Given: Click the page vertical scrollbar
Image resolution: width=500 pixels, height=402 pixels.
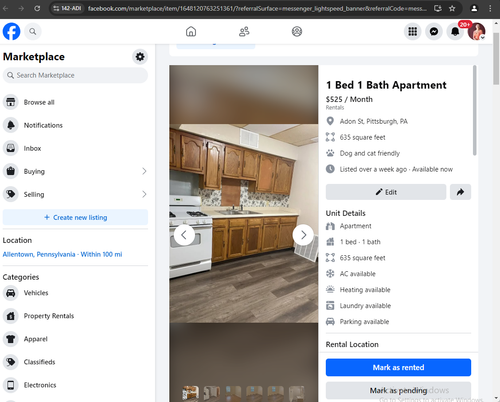Looking at the screenshot, I should (496, 58).
